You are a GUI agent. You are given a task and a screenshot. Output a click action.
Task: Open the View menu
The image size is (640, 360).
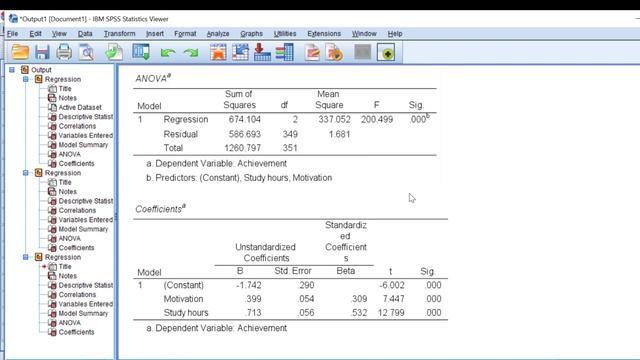coord(59,33)
